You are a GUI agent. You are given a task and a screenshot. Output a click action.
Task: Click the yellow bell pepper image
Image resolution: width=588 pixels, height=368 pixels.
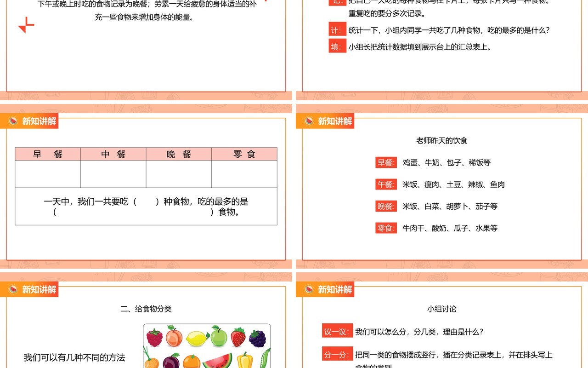[245, 360]
